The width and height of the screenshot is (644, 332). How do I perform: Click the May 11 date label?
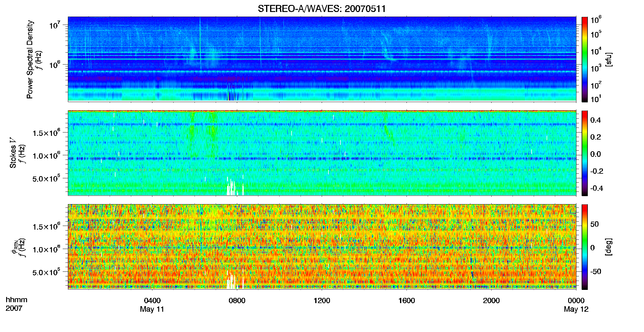[152, 309]
